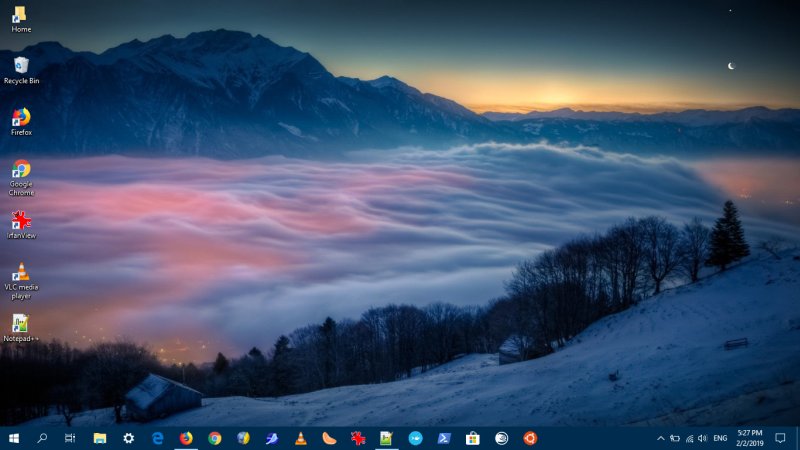Expand the hidden system tray icons

pyautogui.click(x=660, y=438)
